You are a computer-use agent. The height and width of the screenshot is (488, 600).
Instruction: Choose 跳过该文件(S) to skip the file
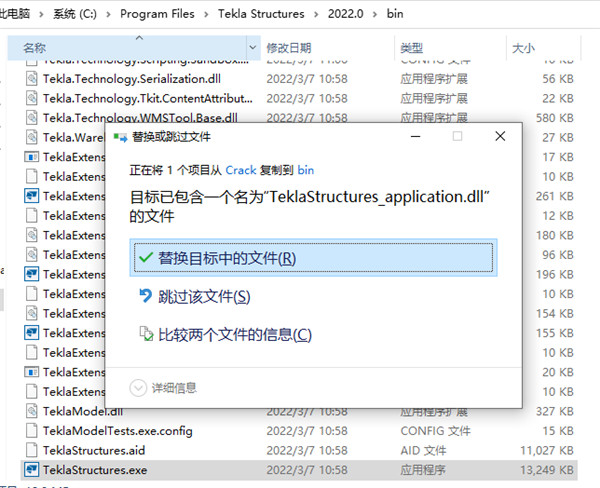point(203,297)
